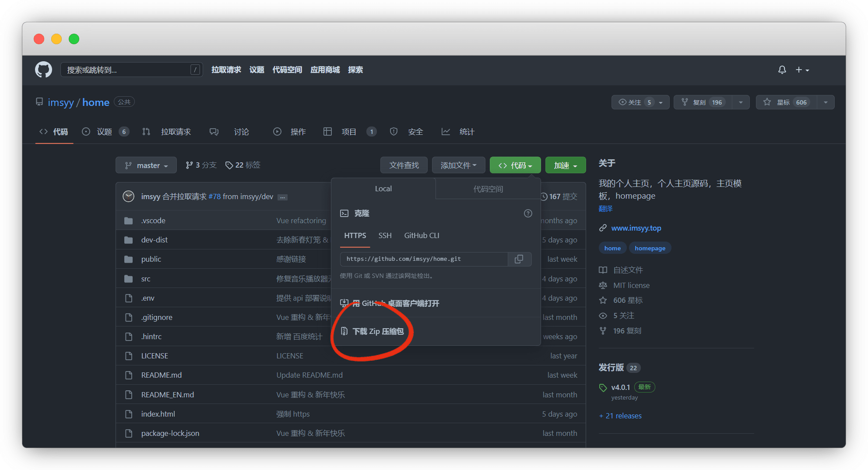Open the notifications bell
The height and width of the screenshot is (470, 868).
[782, 70]
